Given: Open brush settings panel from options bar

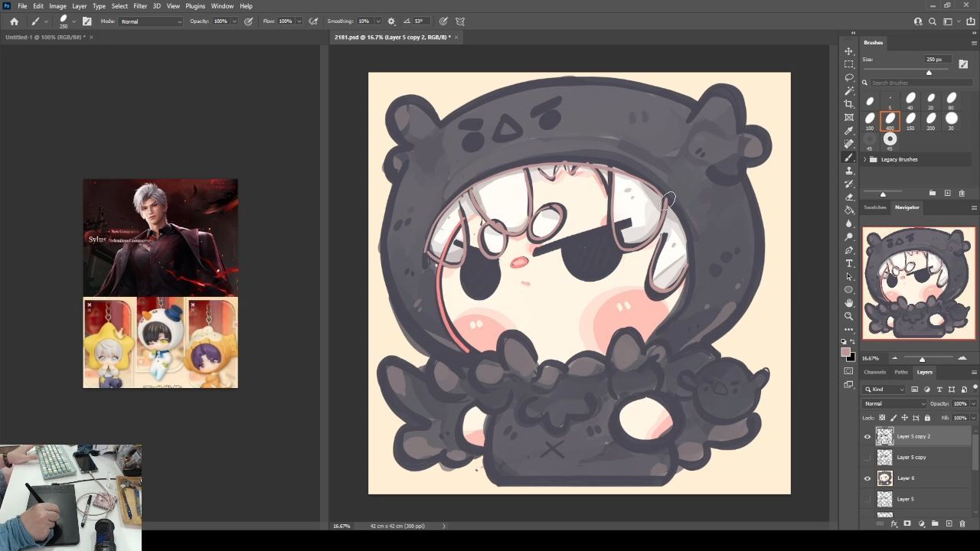Looking at the screenshot, I should [87, 21].
